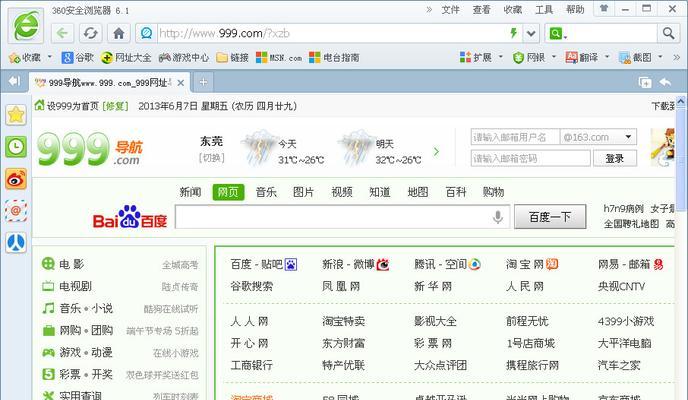
Task: Open the 网址大全 bookmark
Action: click(126, 57)
